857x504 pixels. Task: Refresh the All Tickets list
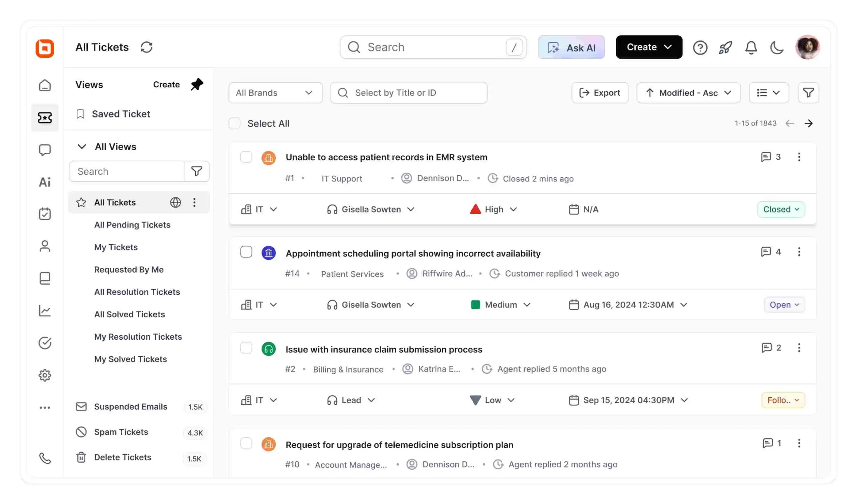pos(147,47)
